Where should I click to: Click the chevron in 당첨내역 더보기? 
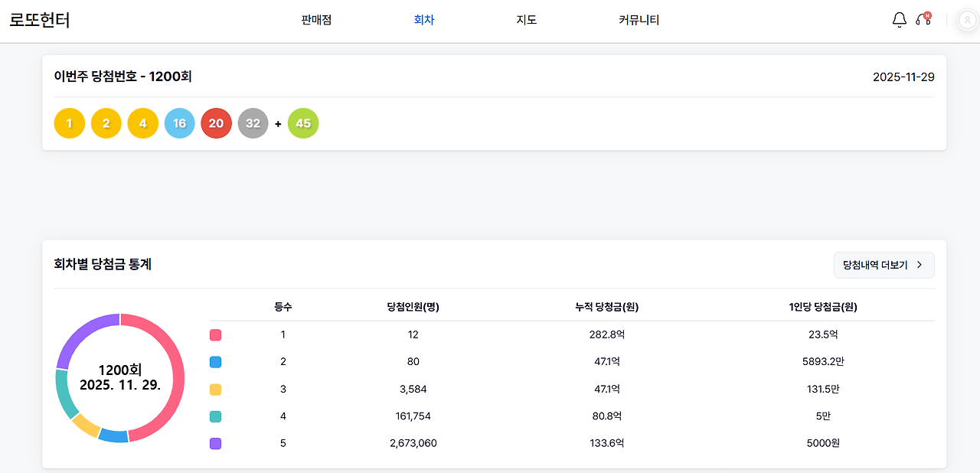[x=920, y=265]
